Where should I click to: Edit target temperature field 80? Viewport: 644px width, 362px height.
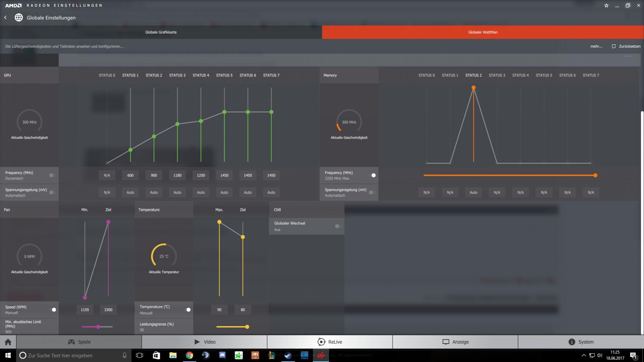coord(243,310)
